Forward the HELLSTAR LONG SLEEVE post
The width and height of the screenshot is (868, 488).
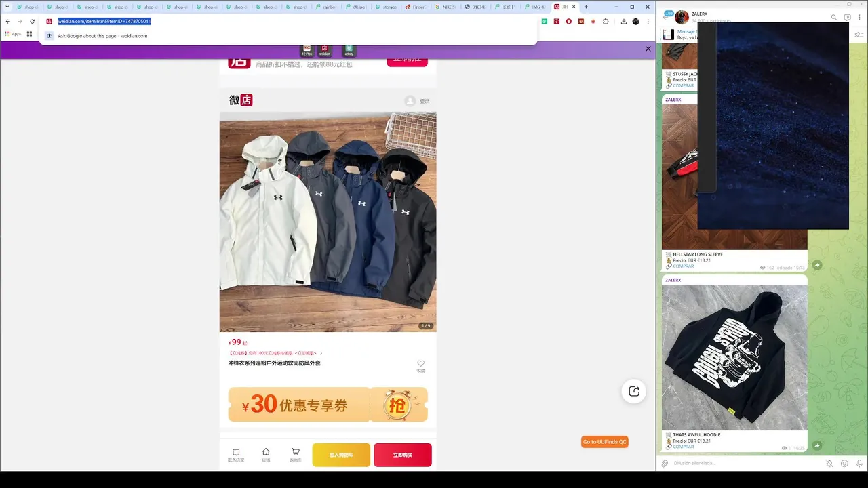click(x=817, y=265)
